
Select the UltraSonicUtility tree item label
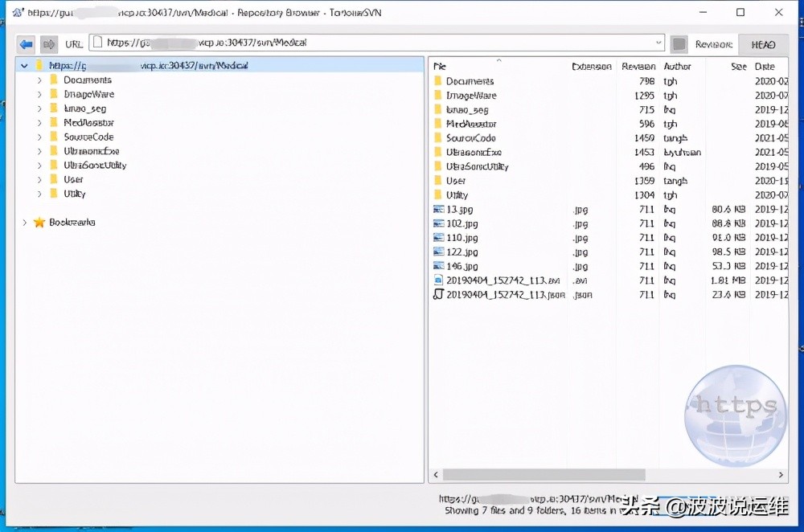point(95,165)
